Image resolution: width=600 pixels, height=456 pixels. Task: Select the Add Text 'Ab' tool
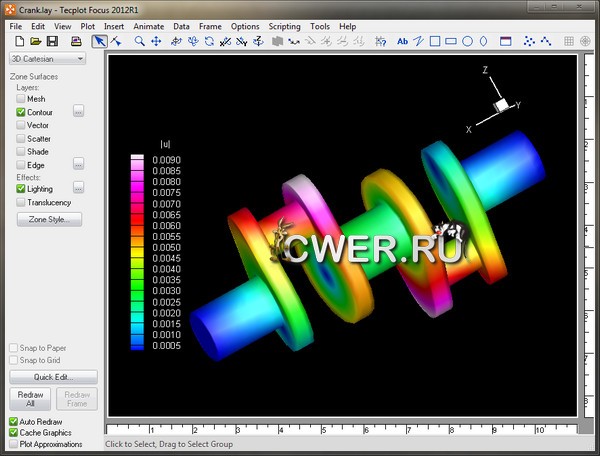[x=403, y=42]
